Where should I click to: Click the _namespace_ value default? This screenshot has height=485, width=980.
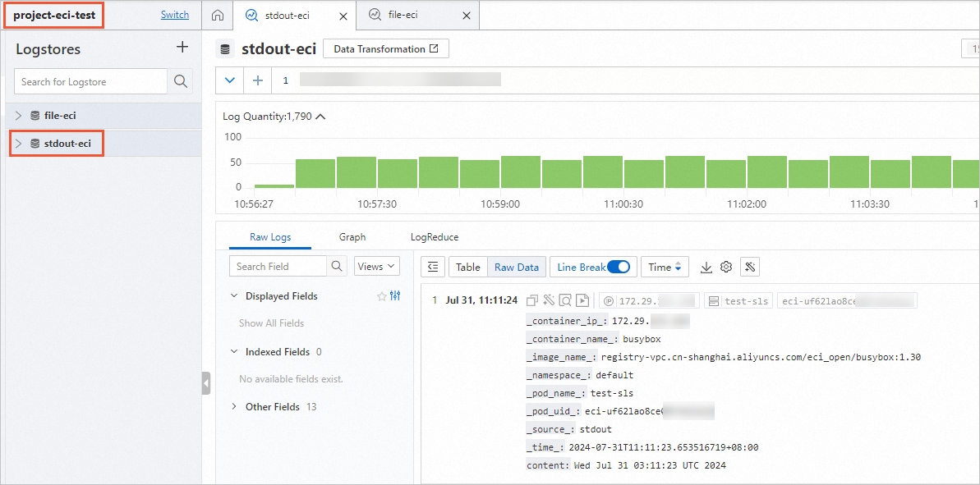pos(614,375)
